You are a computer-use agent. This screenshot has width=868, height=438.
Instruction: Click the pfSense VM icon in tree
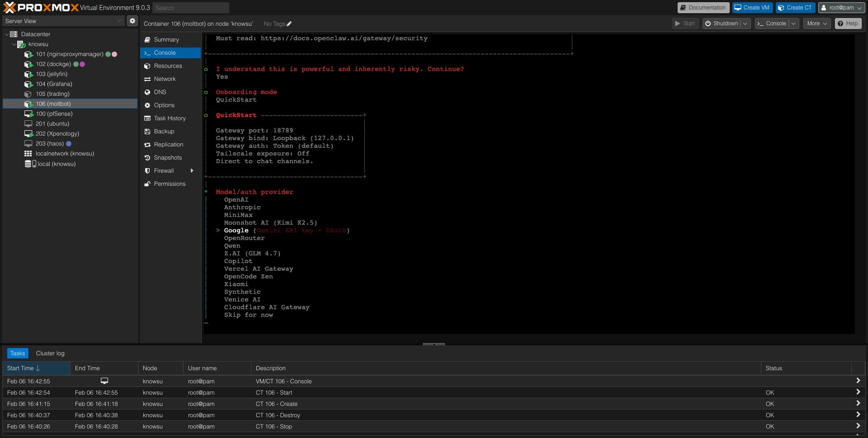point(28,114)
